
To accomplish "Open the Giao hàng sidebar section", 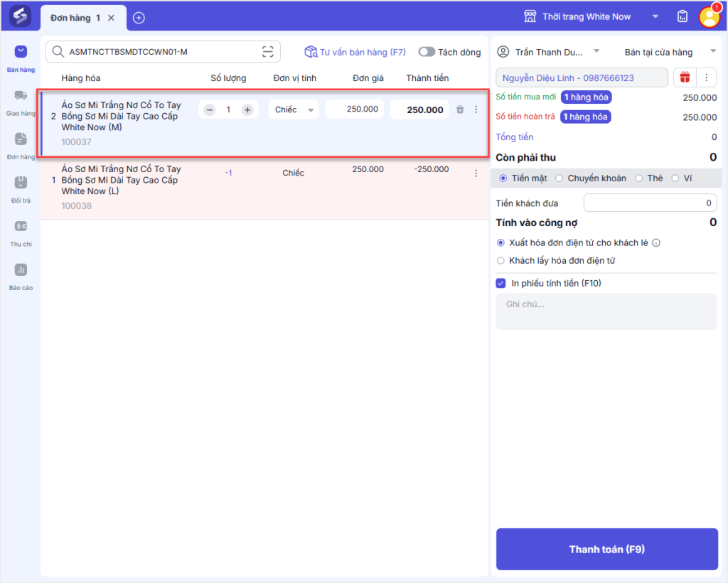I will pyautogui.click(x=21, y=102).
